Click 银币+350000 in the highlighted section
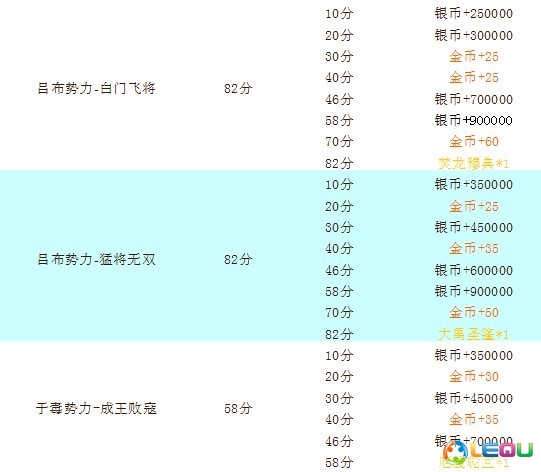This screenshot has height=472, width=541. tap(473, 184)
